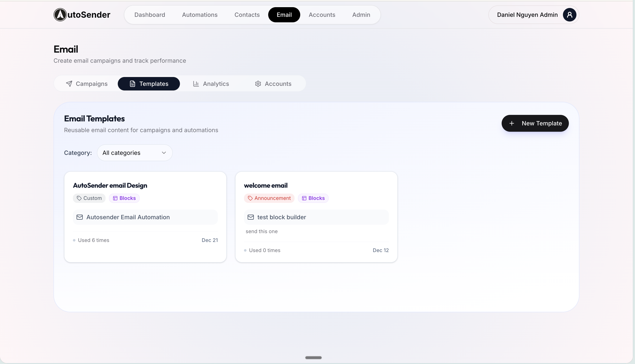Click the plus icon on New Template
The image size is (635, 364).
(512, 123)
